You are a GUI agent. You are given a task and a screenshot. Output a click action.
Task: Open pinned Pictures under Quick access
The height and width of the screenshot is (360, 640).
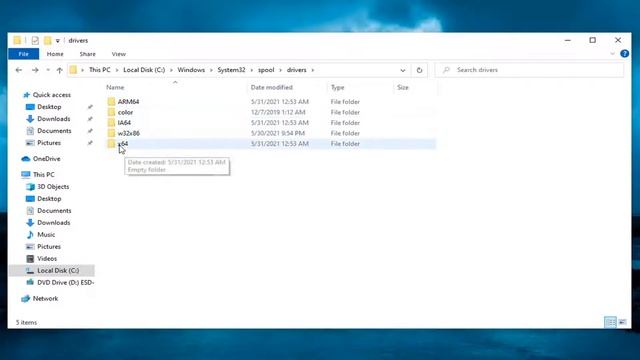click(x=49, y=143)
